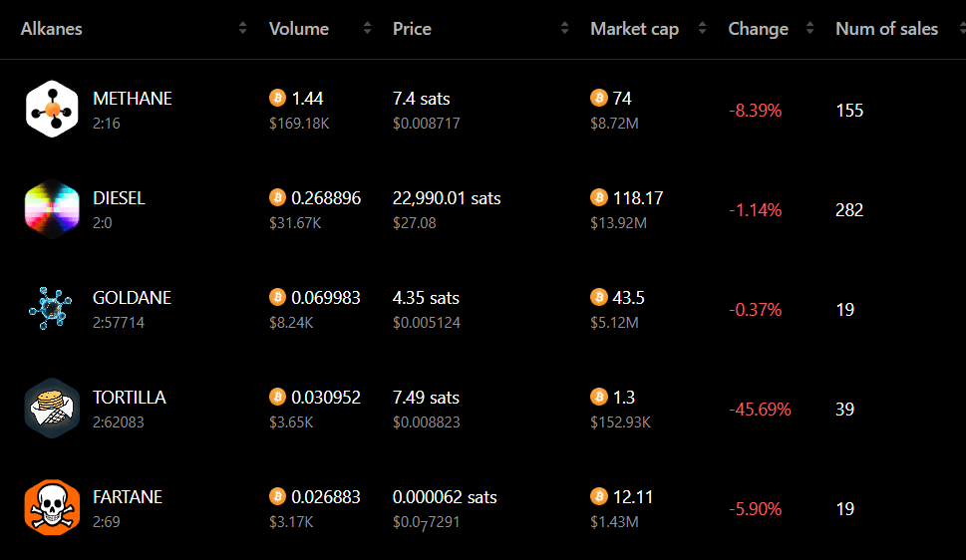Image resolution: width=966 pixels, height=560 pixels.
Task: Toggle sort arrows on Price column
Action: [x=565, y=28]
